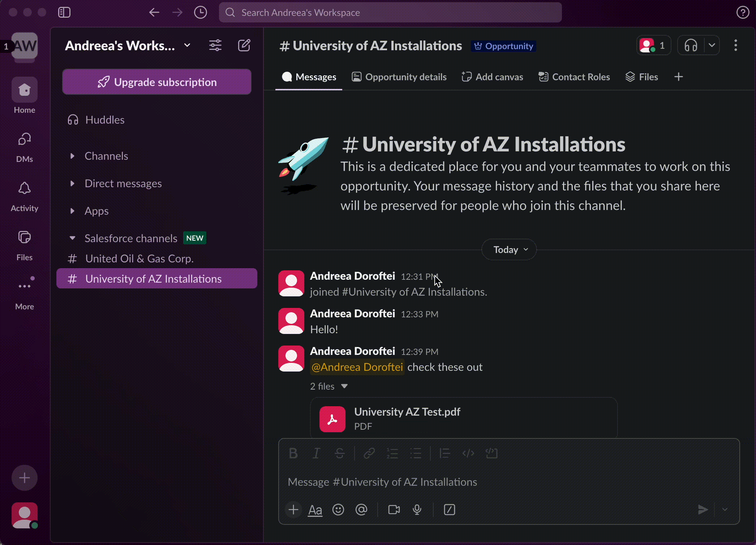756x545 pixels.
Task: Switch to the Opportunity details tab
Action: [399, 77]
